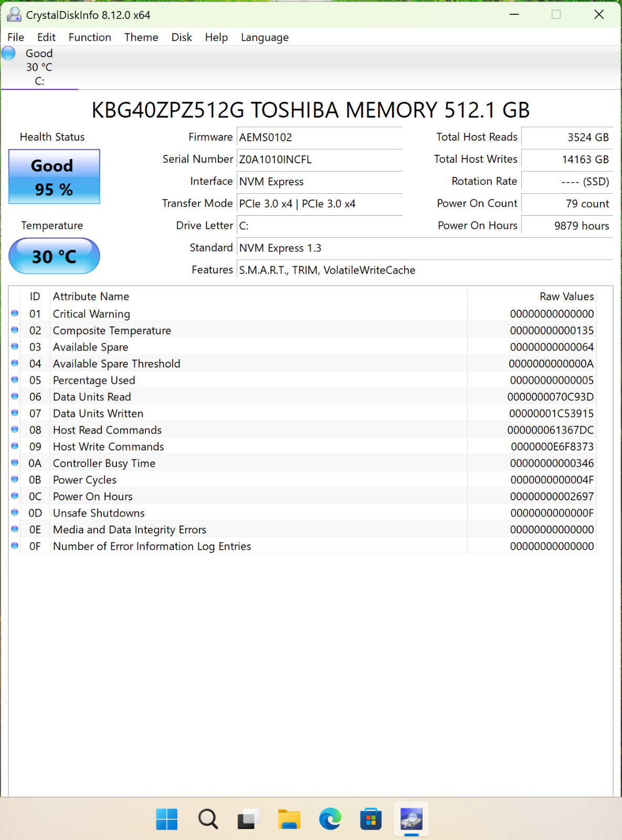Click the Interface field NVM Express
This screenshot has width=622, height=840.
click(x=320, y=182)
